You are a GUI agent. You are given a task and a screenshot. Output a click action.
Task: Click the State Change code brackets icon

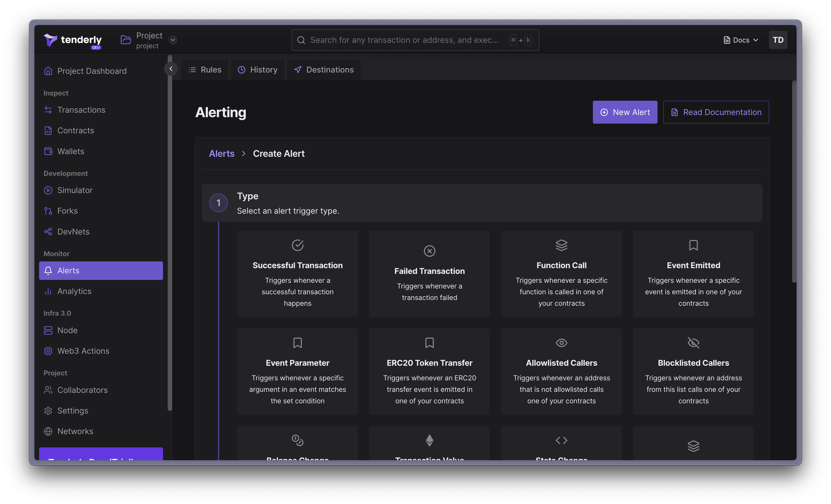[561, 440]
